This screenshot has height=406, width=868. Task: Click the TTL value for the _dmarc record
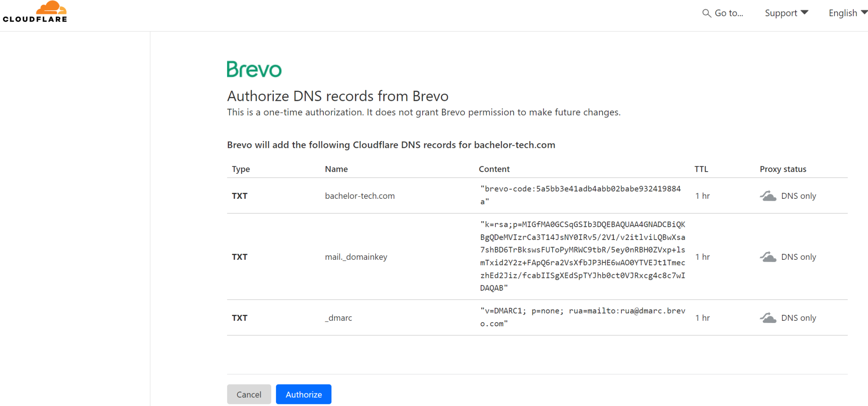(702, 317)
